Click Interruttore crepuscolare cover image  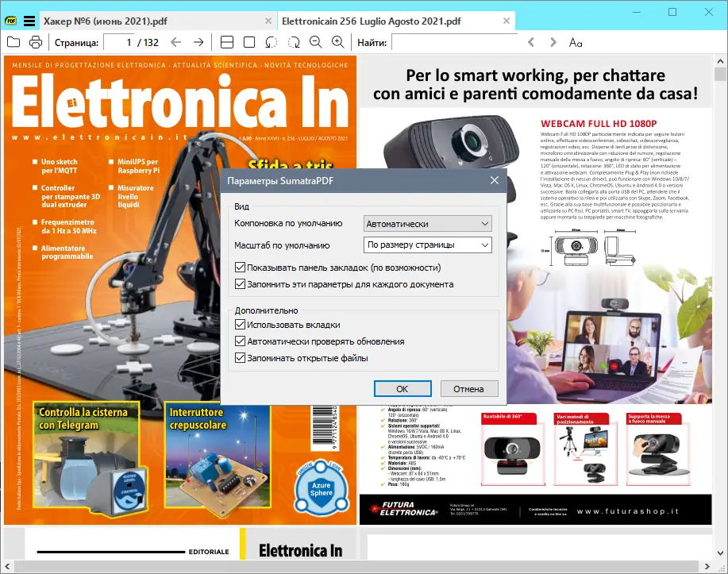coord(218,458)
